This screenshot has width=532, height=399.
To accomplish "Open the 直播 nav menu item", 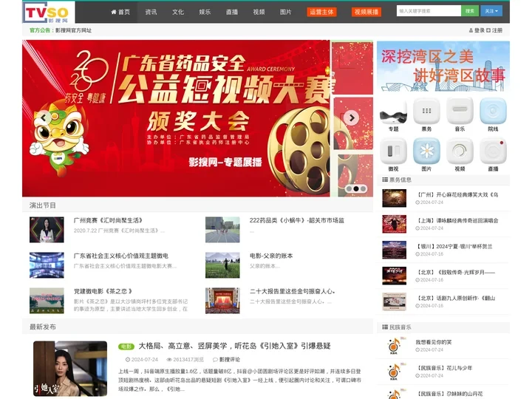I will pyautogui.click(x=232, y=12).
